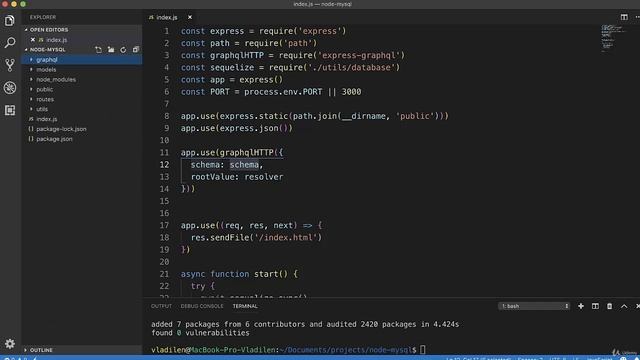Create a new file in NODE-MYSQL
Screen dimensions: 640x360
[98, 49]
